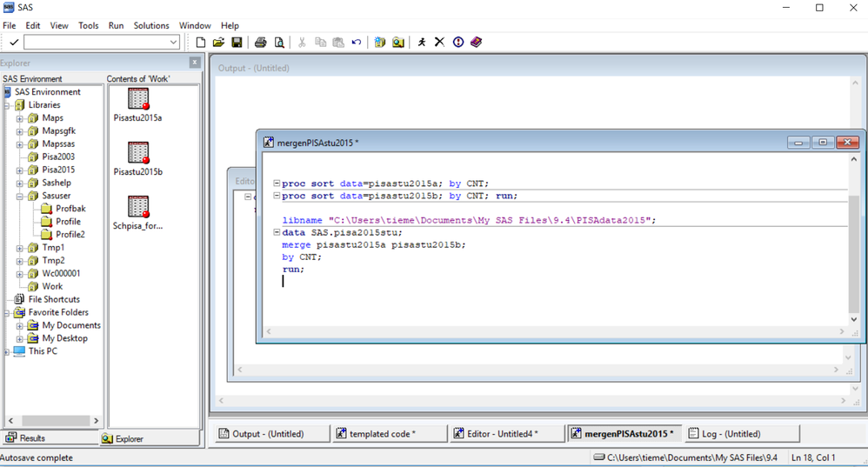
Task: Collapse the Sasuser library tree node
Action: coord(19,197)
